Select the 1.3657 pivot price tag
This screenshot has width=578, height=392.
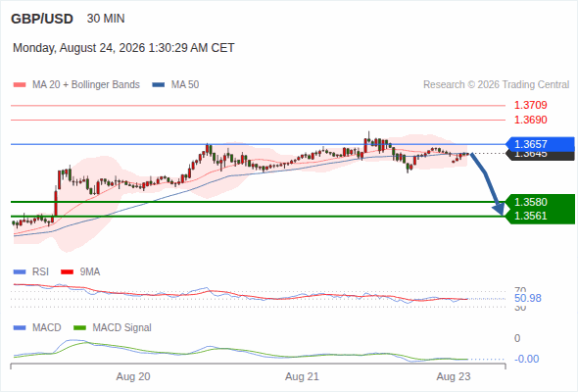(541, 144)
